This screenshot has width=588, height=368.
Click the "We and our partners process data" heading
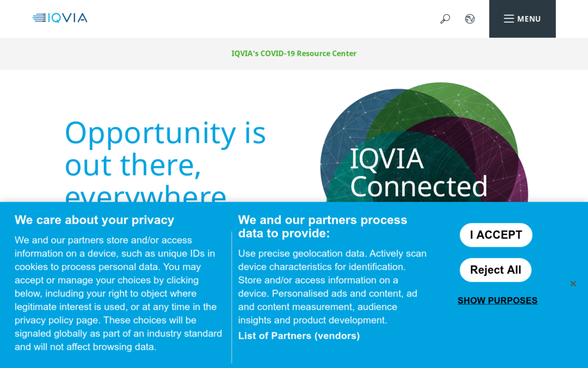click(x=322, y=227)
